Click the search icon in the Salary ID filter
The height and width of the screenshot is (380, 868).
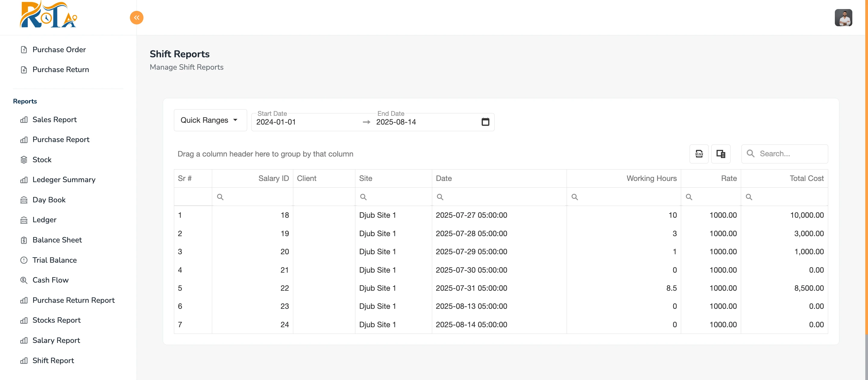pyautogui.click(x=220, y=197)
